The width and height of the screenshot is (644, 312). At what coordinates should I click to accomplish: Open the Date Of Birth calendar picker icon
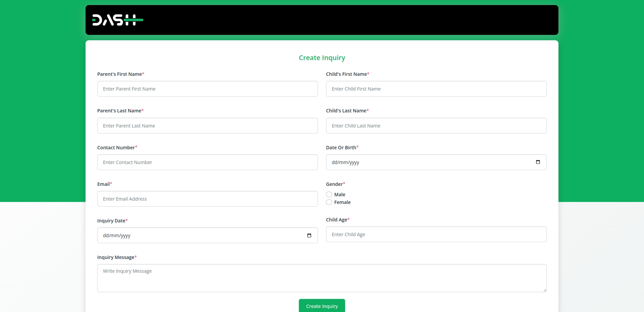pos(538,162)
